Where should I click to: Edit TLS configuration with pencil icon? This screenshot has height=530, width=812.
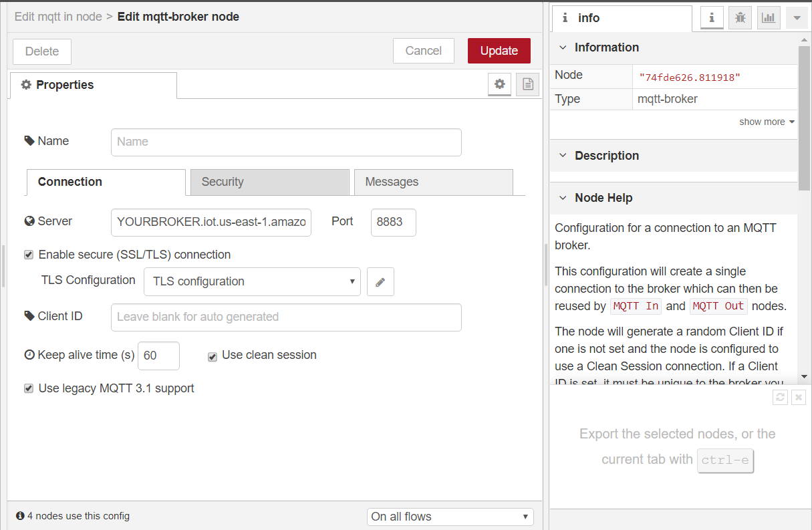pos(380,282)
